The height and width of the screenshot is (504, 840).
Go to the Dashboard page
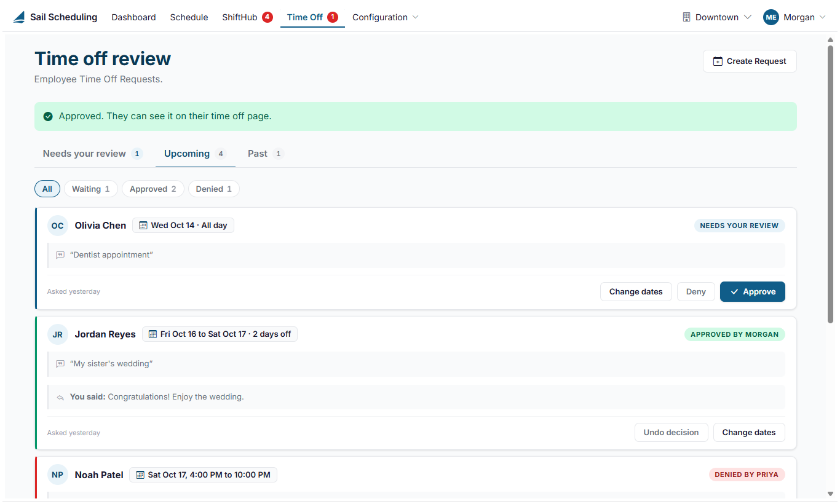[133, 17]
